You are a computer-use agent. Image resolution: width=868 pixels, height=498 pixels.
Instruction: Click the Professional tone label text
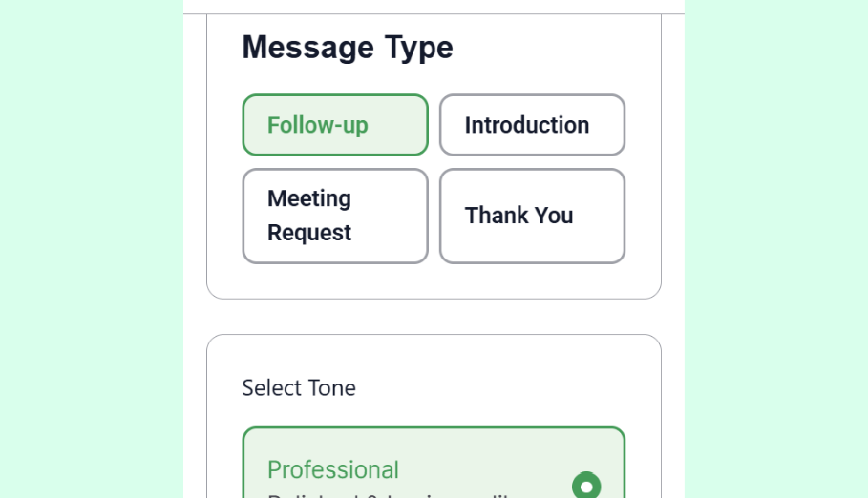(x=333, y=470)
